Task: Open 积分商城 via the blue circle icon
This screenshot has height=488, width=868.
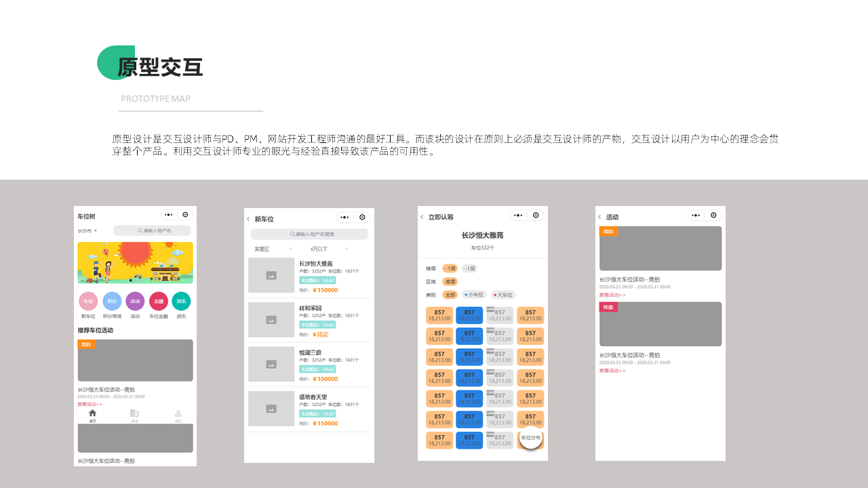Action: tap(112, 301)
